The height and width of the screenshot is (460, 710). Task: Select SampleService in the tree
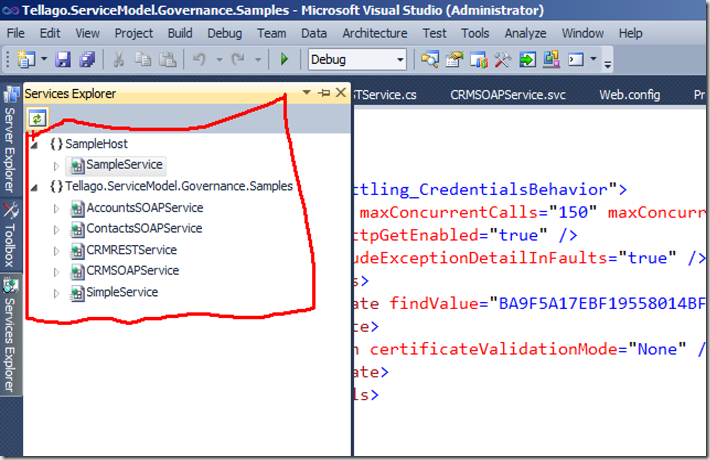[117, 165]
